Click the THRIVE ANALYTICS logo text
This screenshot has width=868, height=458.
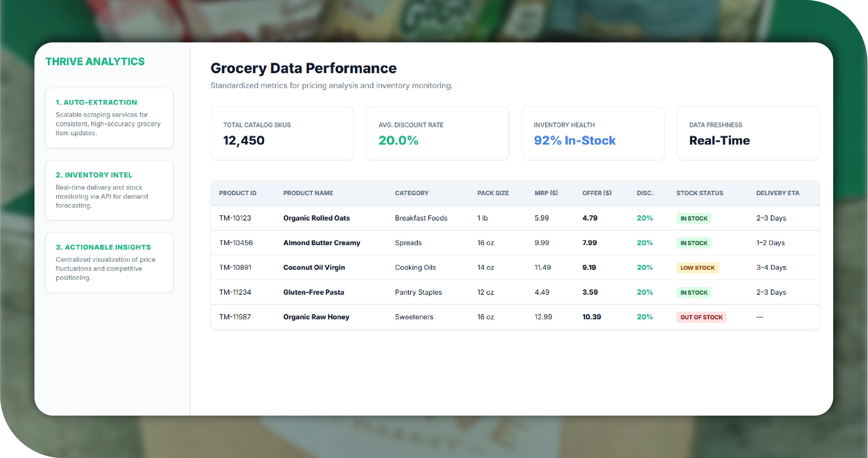(x=95, y=61)
